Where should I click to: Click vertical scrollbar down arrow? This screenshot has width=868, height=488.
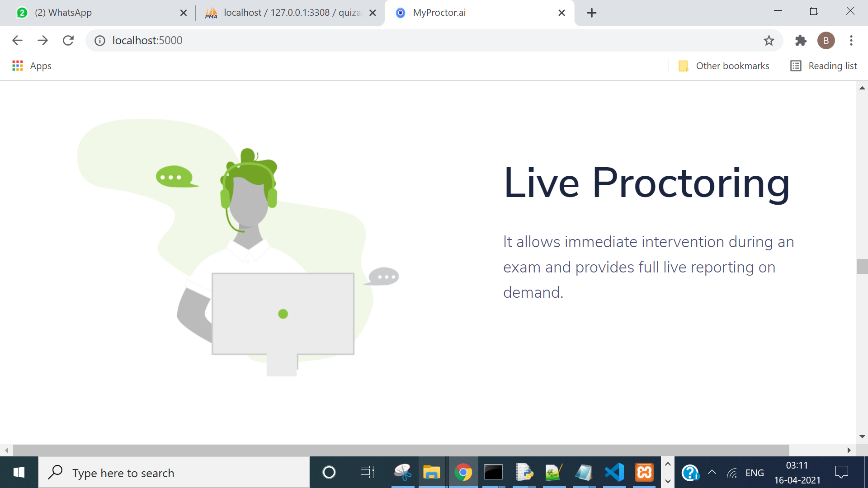pos(862,436)
